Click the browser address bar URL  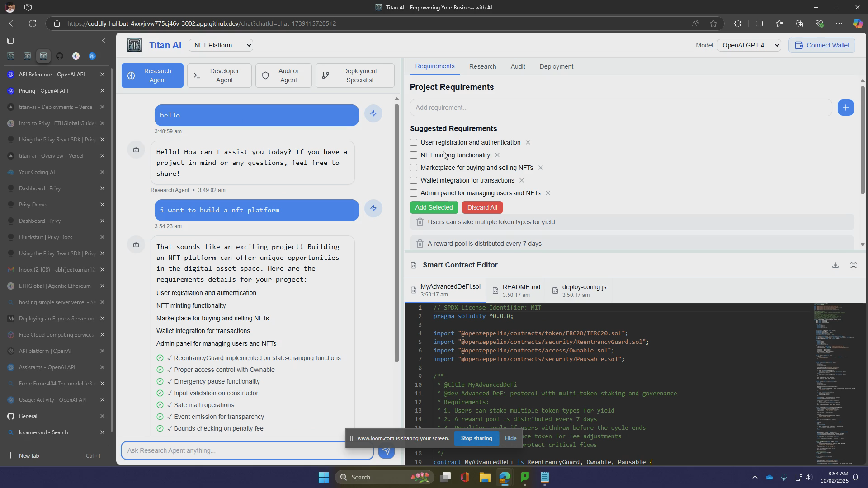tap(202, 23)
